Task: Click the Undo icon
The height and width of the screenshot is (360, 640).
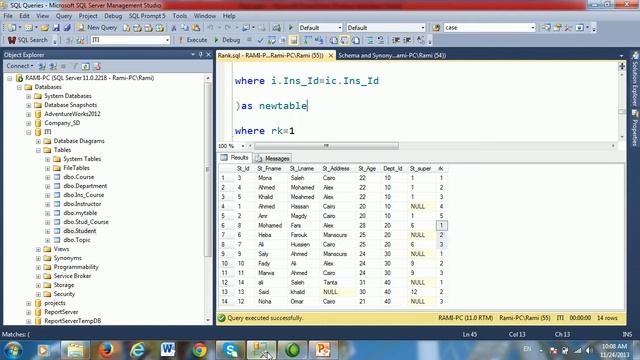Action: [x=210, y=28]
